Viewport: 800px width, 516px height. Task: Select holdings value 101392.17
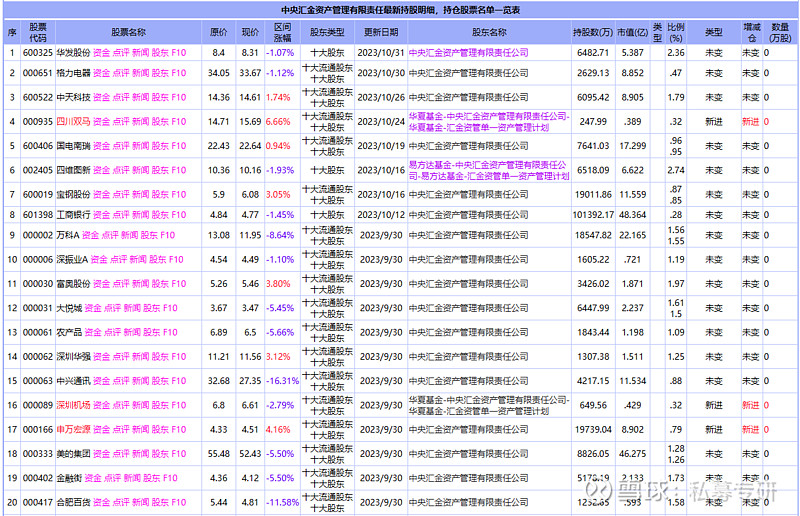point(593,215)
